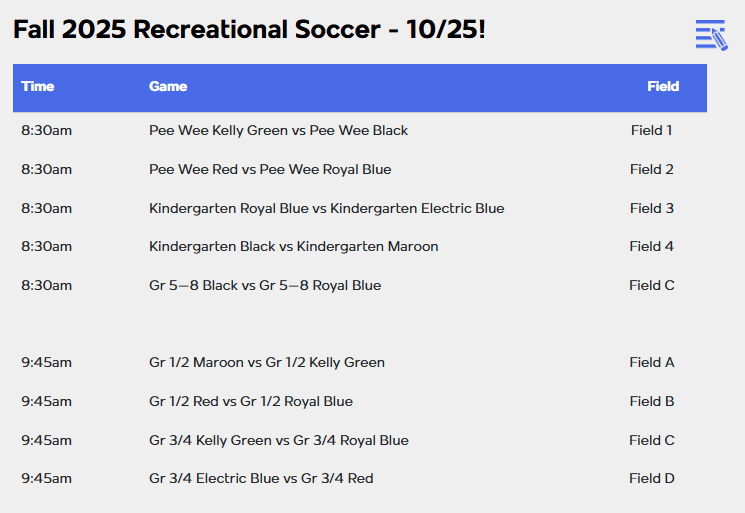Click Kindergarten Black vs Kindergarten Maroon game
Image resolution: width=745 pixels, height=513 pixels.
(x=293, y=247)
